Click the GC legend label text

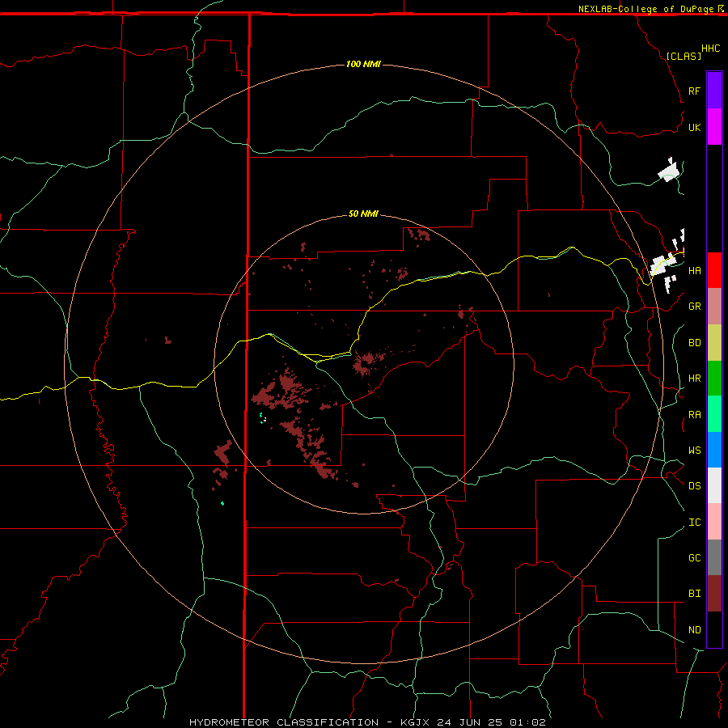694,557
